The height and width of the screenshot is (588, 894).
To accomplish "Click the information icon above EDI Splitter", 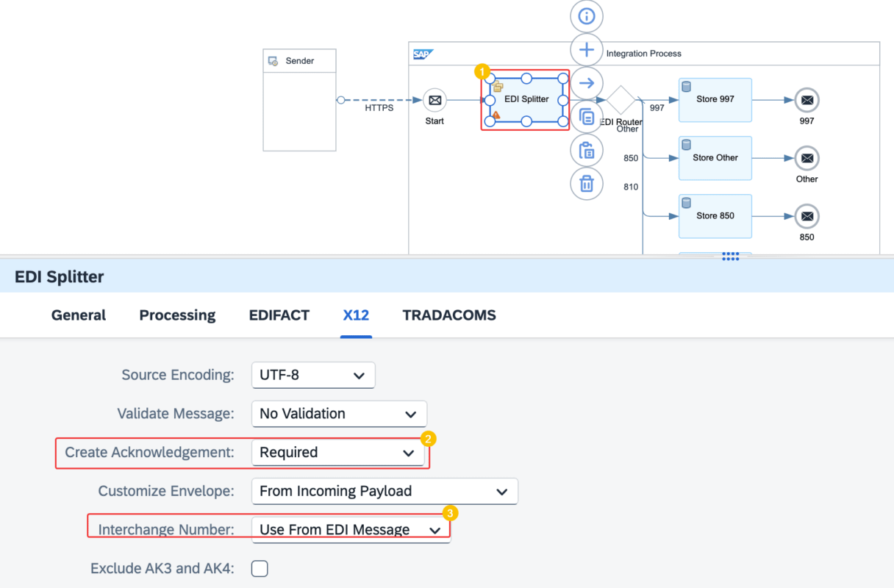I will click(x=587, y=16).
